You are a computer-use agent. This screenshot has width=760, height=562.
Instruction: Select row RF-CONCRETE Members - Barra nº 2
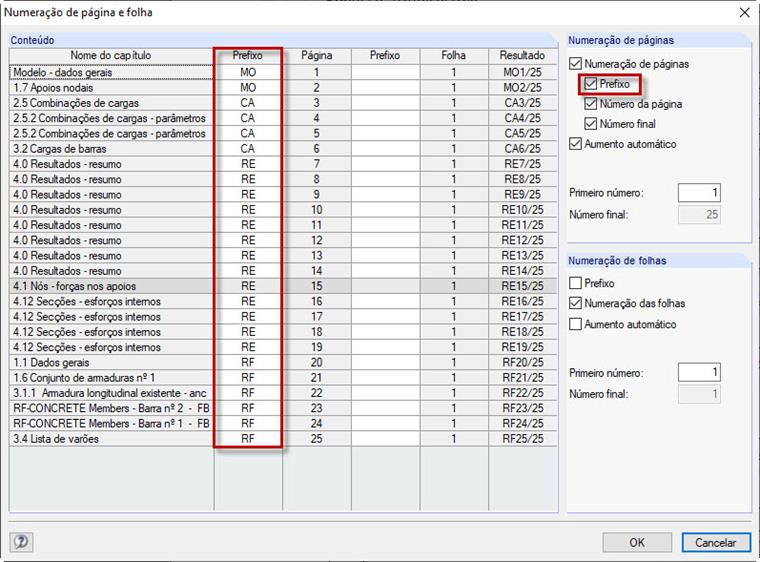111,408
